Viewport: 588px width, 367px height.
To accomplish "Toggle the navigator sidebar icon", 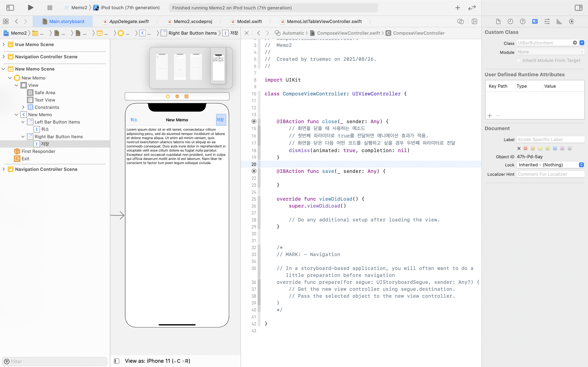I will [10, 8].
